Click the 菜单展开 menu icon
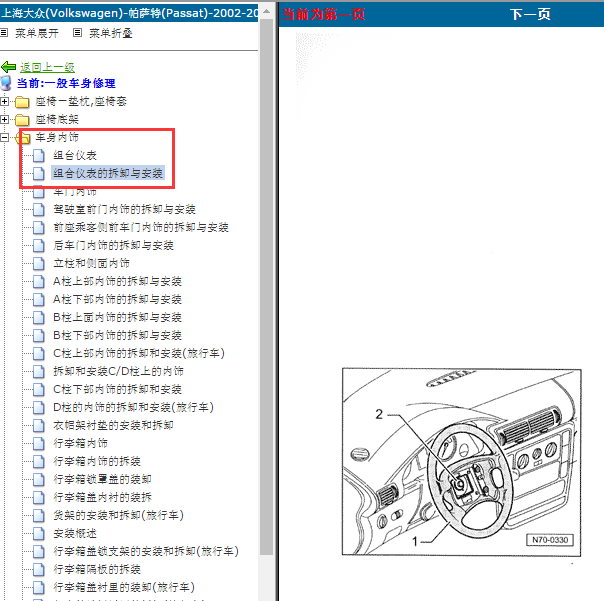 (4, 33)
